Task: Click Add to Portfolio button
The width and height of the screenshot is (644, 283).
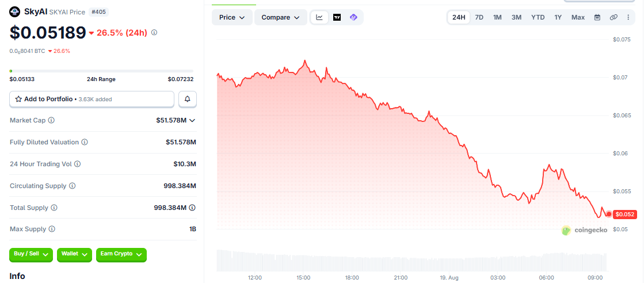Action: click(92, 99)
